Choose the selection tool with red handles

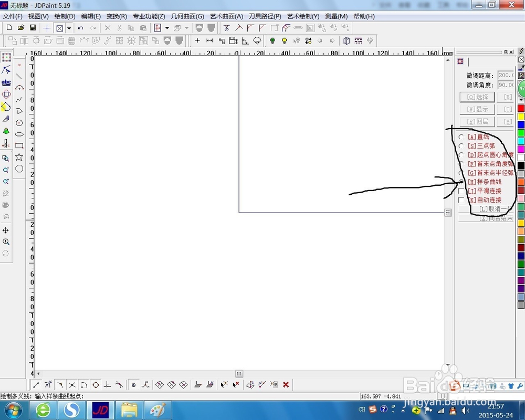click(6, 57)
